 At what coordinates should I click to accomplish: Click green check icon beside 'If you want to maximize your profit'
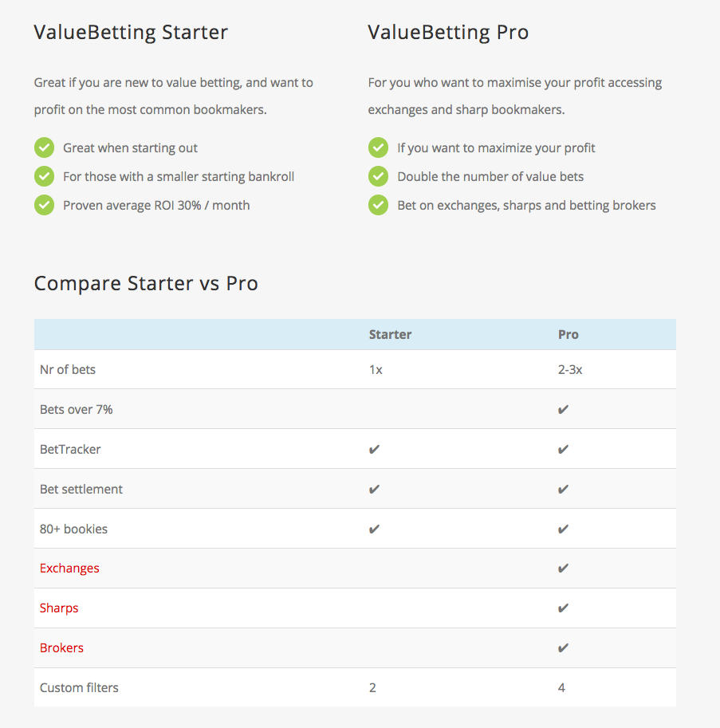coord(378,148)
